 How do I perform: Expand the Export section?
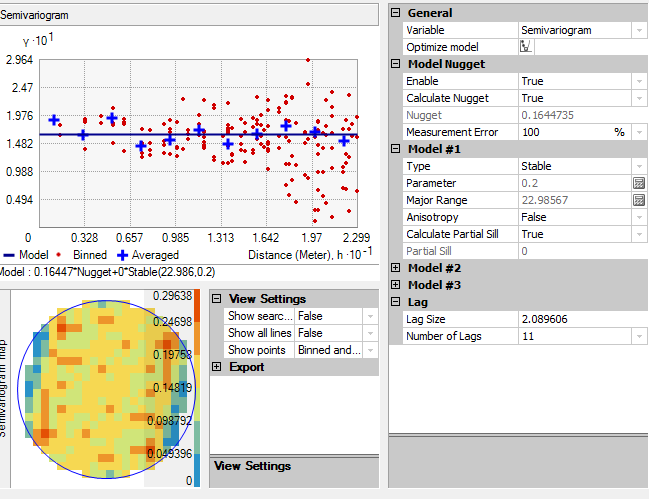[217, 367]
